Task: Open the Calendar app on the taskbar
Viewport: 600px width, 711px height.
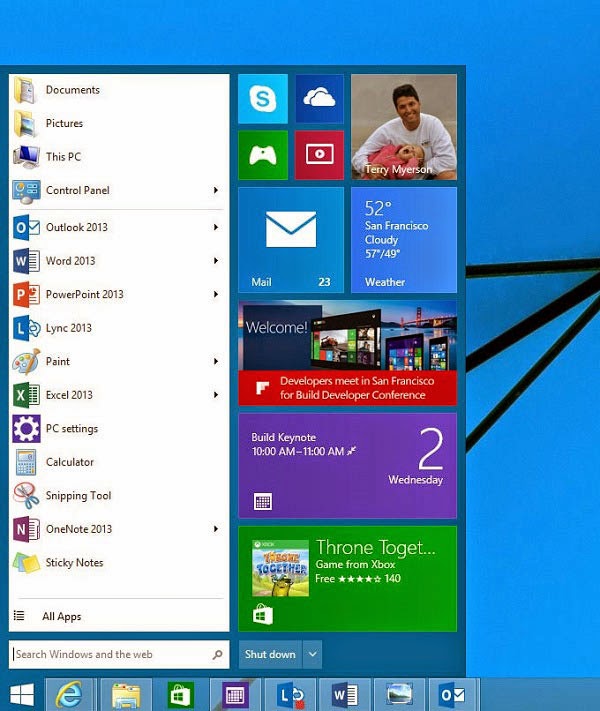Action: 235,695
